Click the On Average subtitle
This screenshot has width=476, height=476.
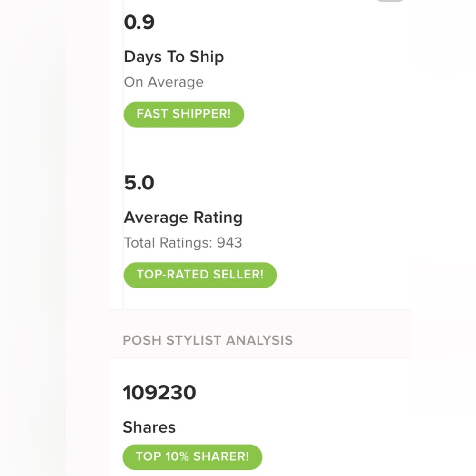[164, 82]
